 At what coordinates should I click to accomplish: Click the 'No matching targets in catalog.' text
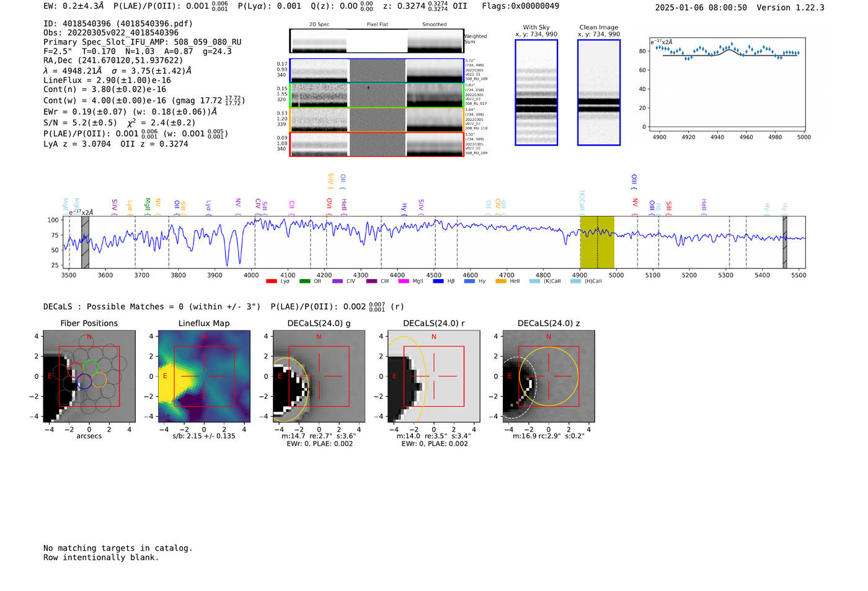coord(118,548)
